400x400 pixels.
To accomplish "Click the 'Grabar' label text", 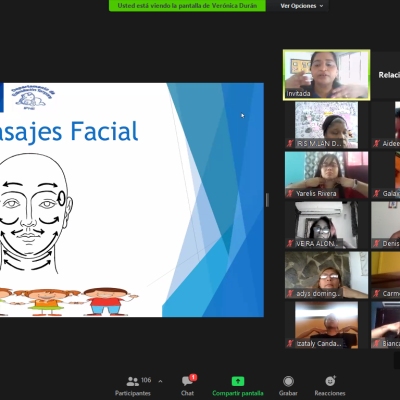I will click(x=288, y=393).
